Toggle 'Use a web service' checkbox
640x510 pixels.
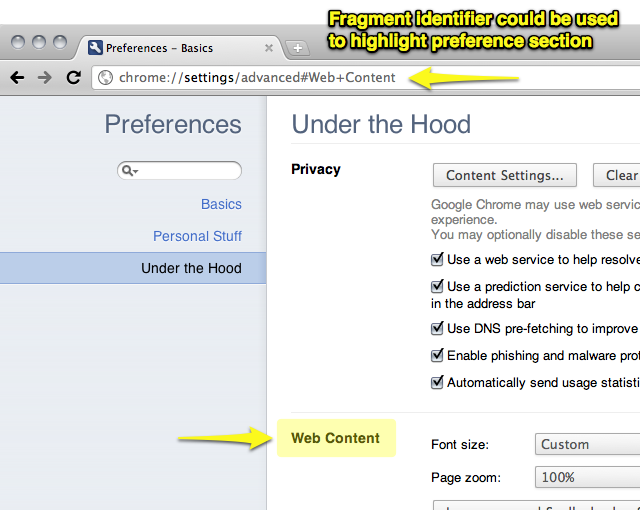point(437,259)
